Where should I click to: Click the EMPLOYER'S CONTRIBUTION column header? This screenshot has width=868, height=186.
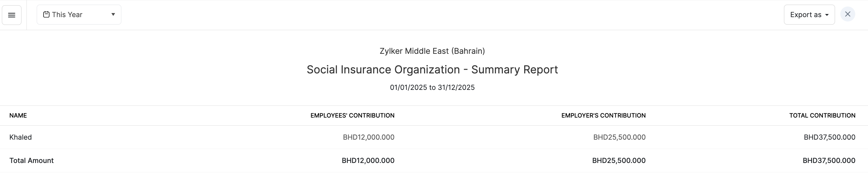(x=603, y=116)
